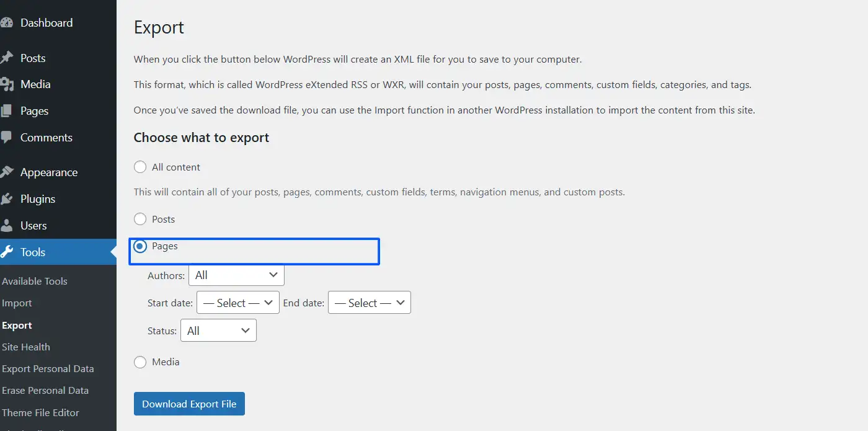Open the Site Health submenu link
The image size is (868, 431).
point(26,347)
